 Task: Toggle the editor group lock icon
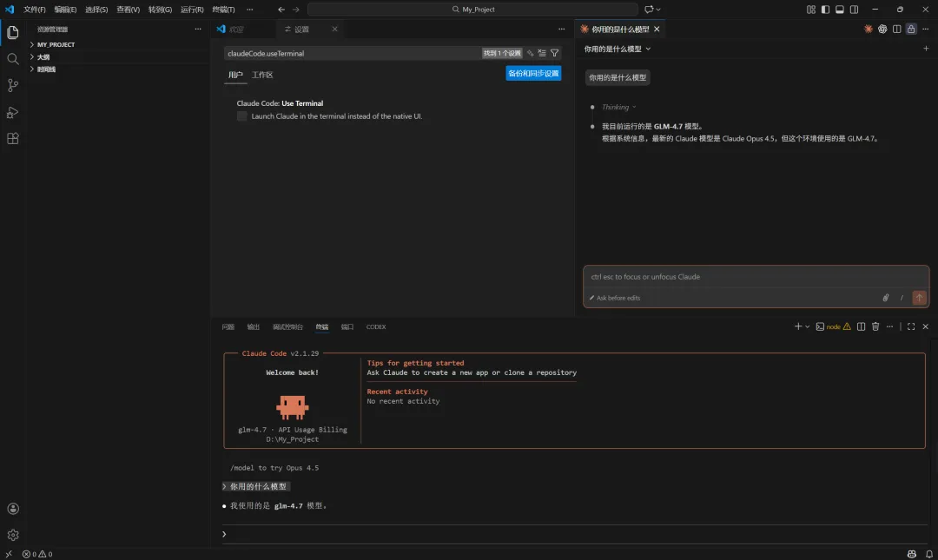pos(911,29)
